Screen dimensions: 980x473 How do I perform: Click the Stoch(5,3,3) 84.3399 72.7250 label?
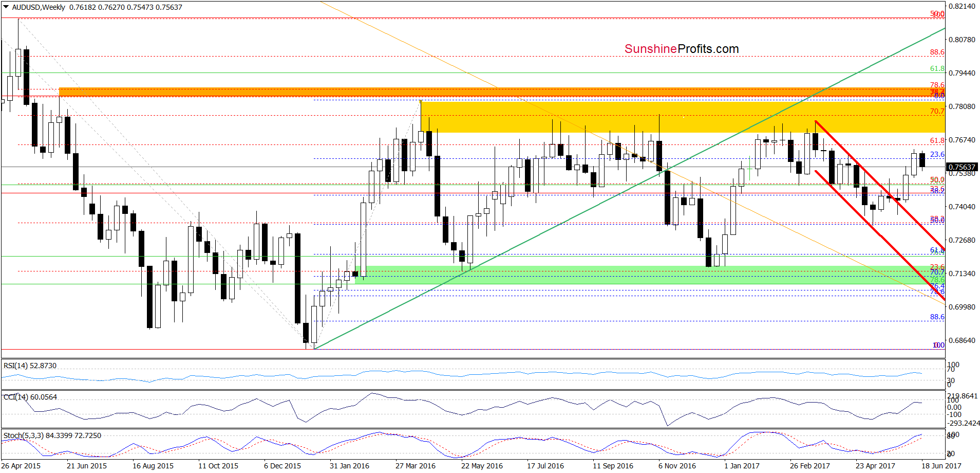click(52, 435)
